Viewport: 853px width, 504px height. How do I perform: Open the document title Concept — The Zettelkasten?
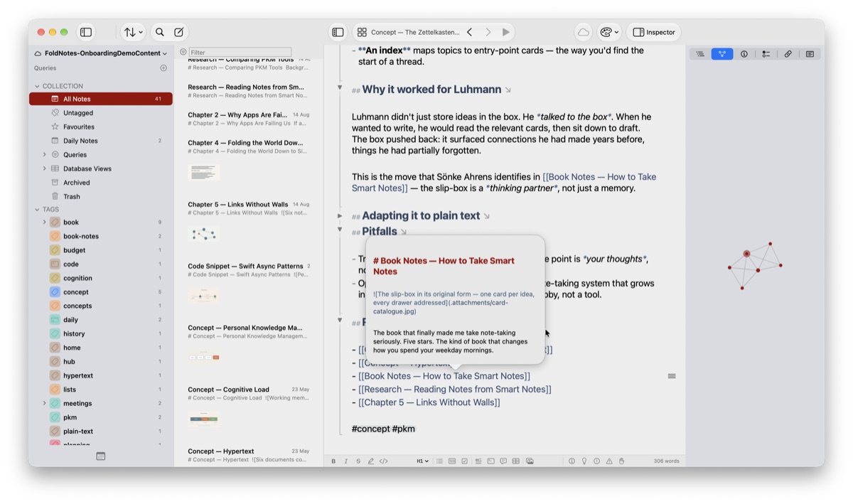[415, 32]
